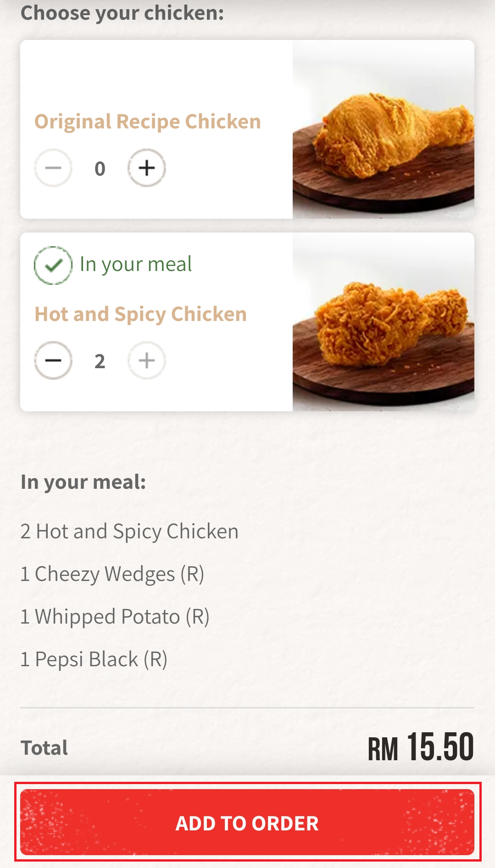Click the ADD TO ORDER button
495x868 pixels.
[247, 823]
